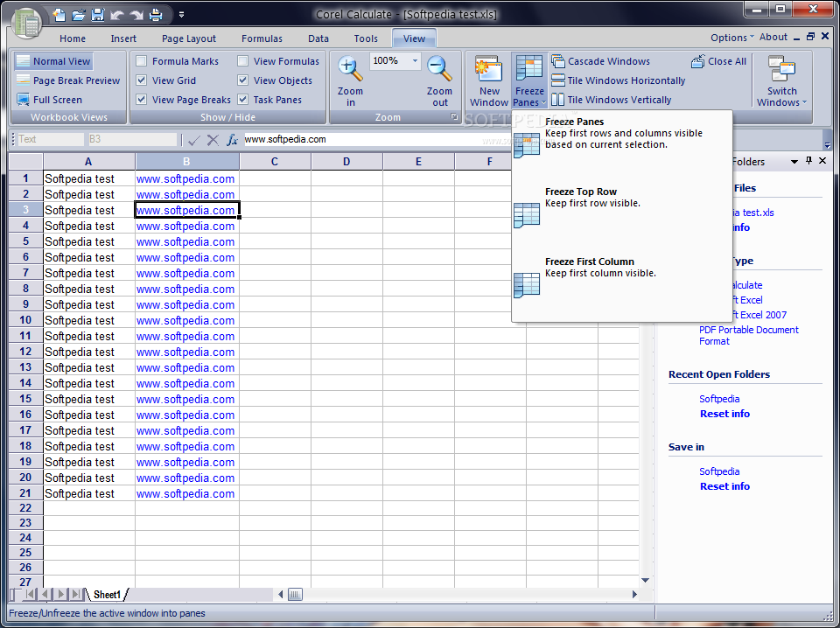Toggle the View Formulas checkbox
Screen dimensions: 840x628
click(x=242, y=61)
